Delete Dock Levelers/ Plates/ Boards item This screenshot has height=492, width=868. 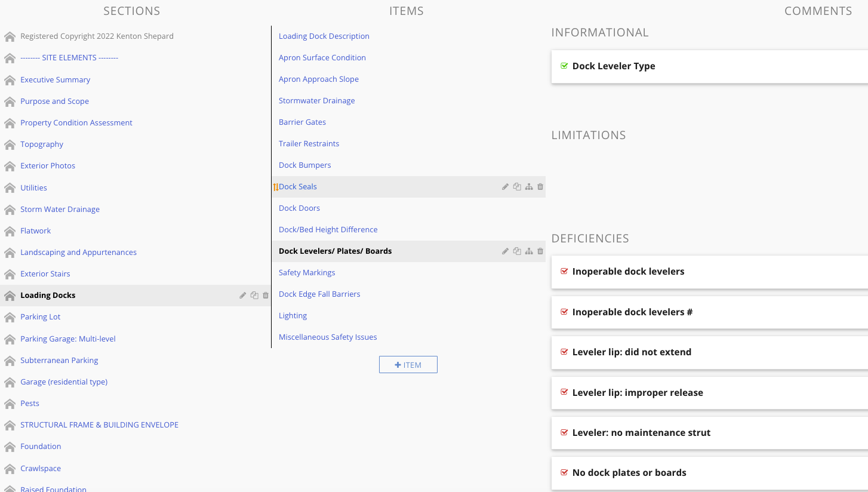tap(540, 251)
